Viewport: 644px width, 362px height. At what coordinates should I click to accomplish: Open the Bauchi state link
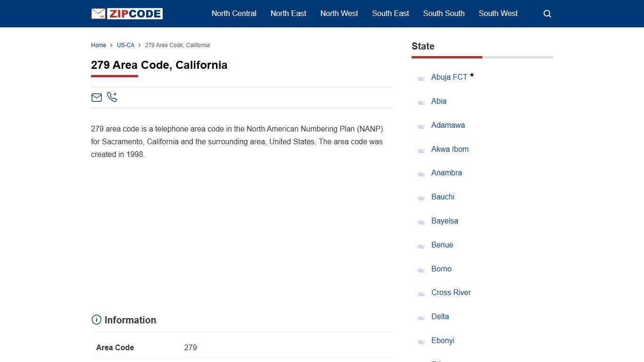pyautogui.click(x=443, y=197)
